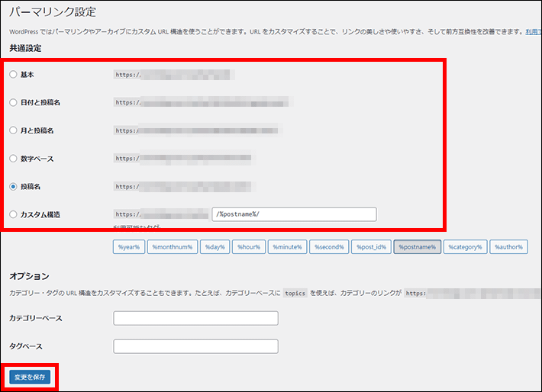The image size is (542, 392).
Task: Add the %minute% tag button
Action: (287, 247)
